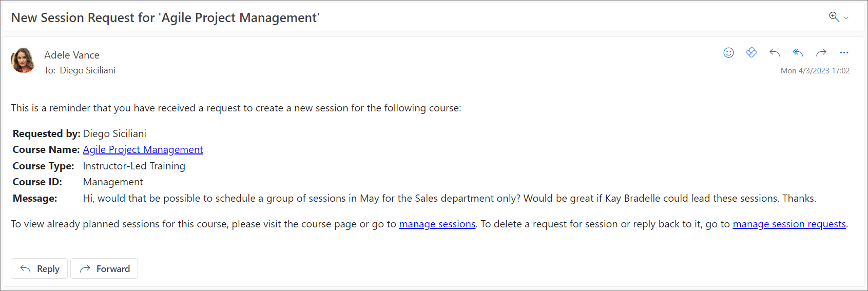The height and width of the screenshot is (291, 868).
Task: Follow the manage sessions link
Action: click(x=437, y=224)
